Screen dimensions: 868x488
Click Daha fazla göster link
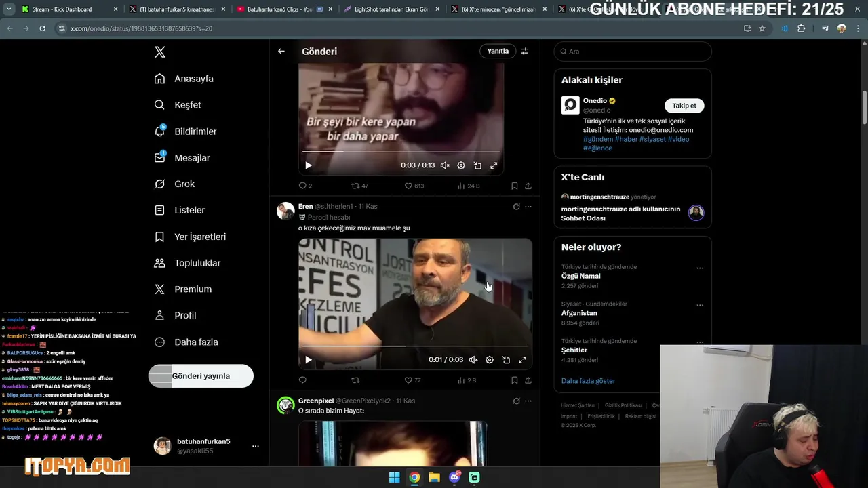coord(589,381)
